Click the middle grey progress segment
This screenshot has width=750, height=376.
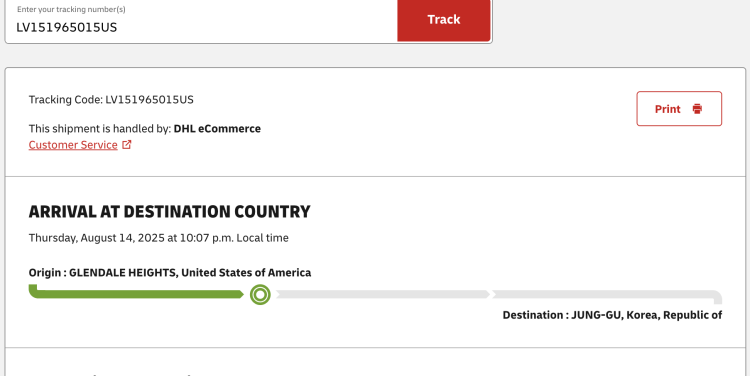(383, 294)
